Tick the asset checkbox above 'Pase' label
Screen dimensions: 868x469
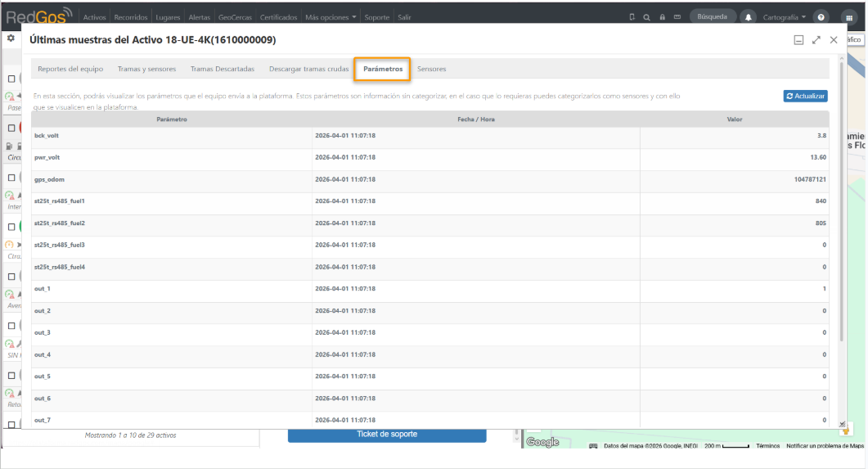(x=11, y=79)
